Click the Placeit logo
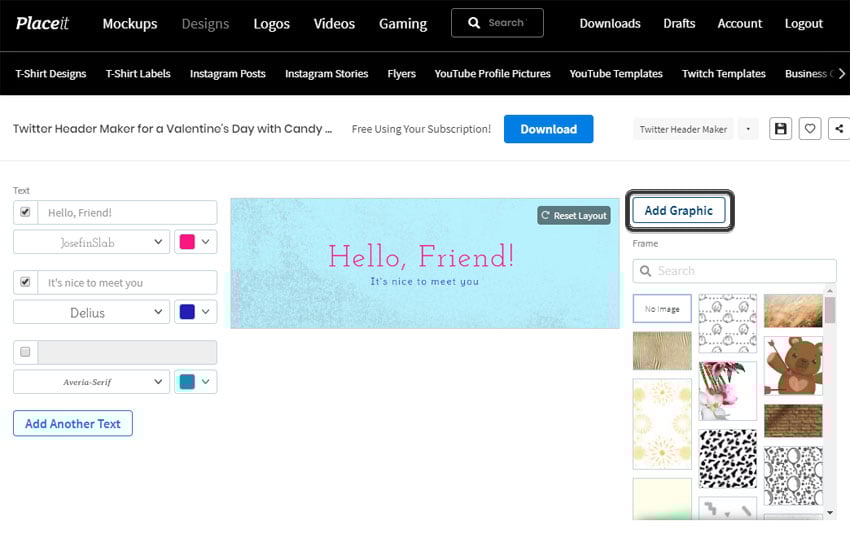The image size is (850, 534). tap(42, 23)
